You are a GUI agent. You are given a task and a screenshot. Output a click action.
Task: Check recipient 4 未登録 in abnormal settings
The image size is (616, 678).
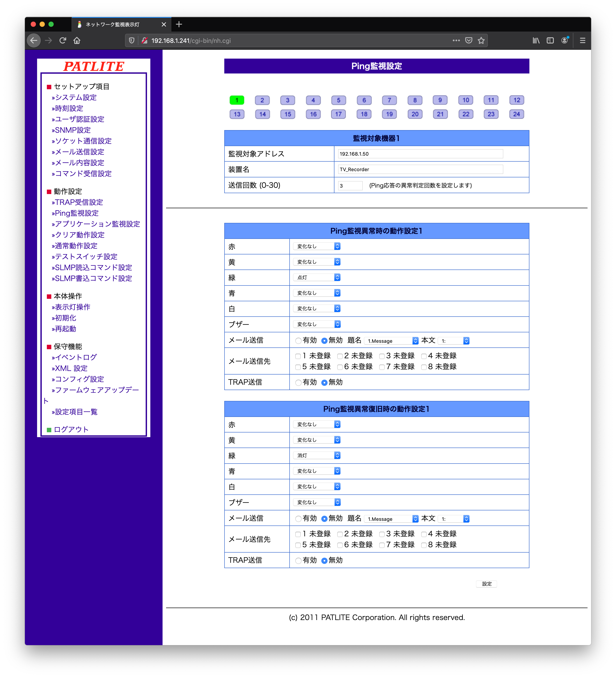[x=424, y=356]
